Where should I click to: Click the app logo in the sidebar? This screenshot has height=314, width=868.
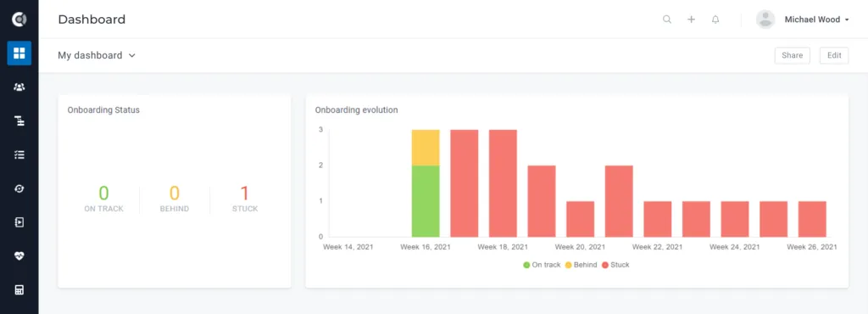tap(19, 20)
